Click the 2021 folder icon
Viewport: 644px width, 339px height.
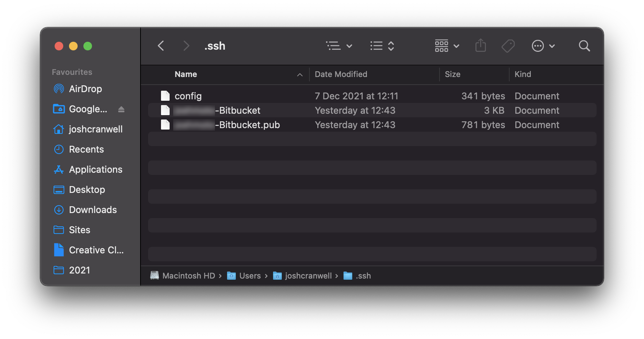pyautogui.click(x=59, y=270)
